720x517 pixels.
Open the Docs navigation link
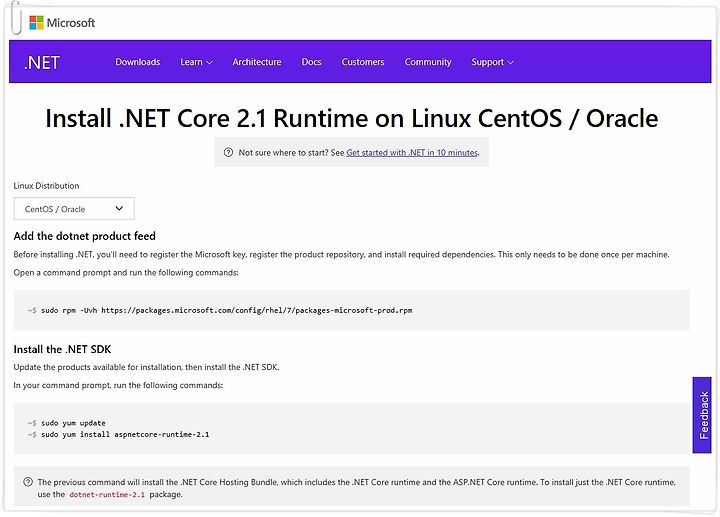coord(311,62)
